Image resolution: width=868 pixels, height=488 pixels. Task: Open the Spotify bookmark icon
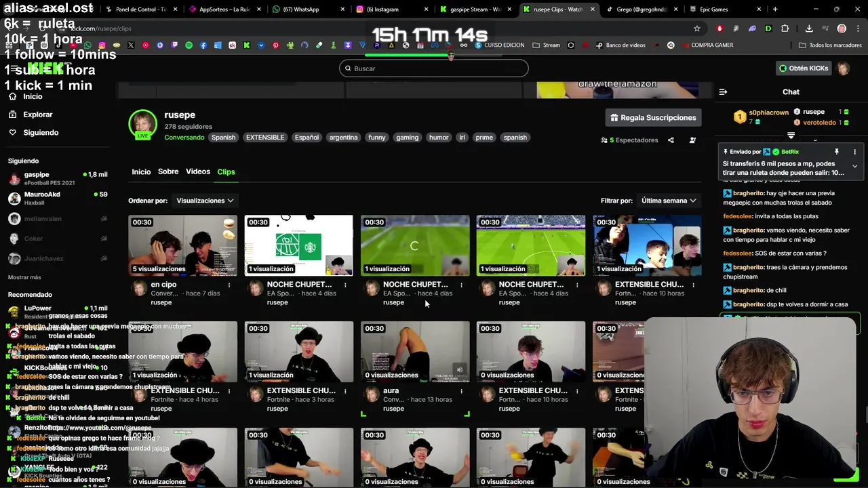click(189, 45)
